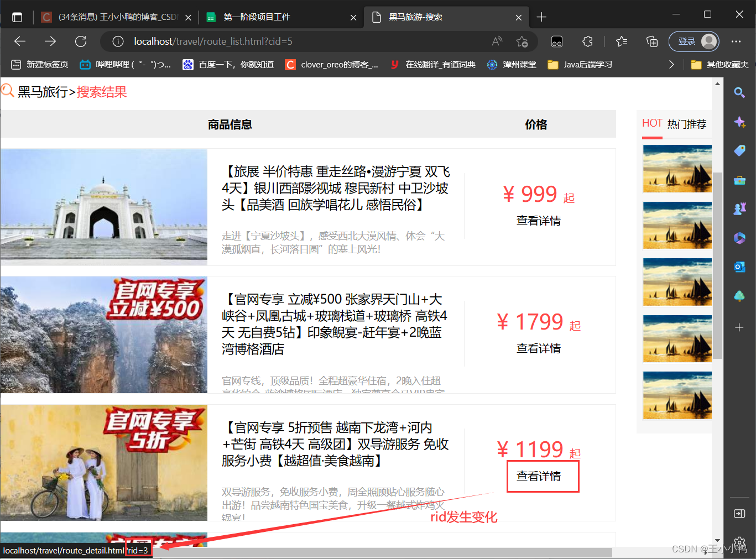Open site information icon in address bar
Screen dimensions: 756x559
[x=118, y=41]
